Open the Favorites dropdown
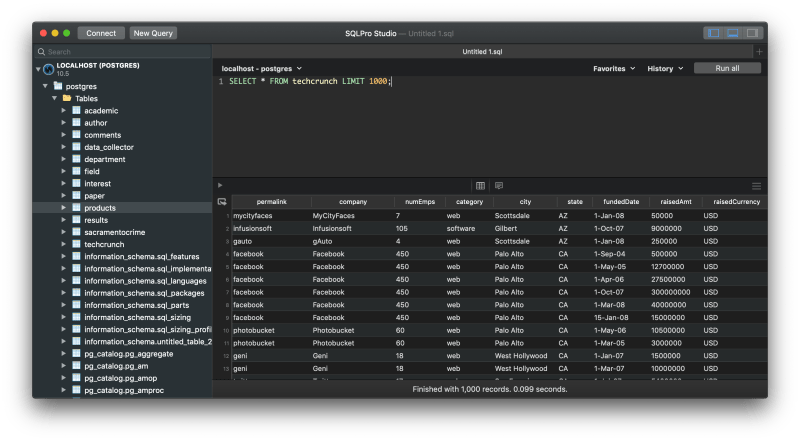This screenshot has height=441, width=800. click(614, 68)
